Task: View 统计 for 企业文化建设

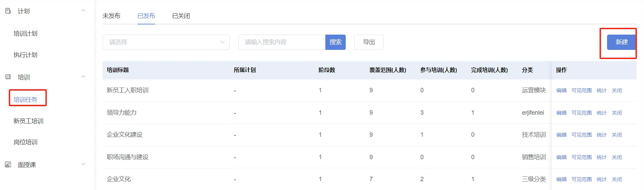Action: 602,135
